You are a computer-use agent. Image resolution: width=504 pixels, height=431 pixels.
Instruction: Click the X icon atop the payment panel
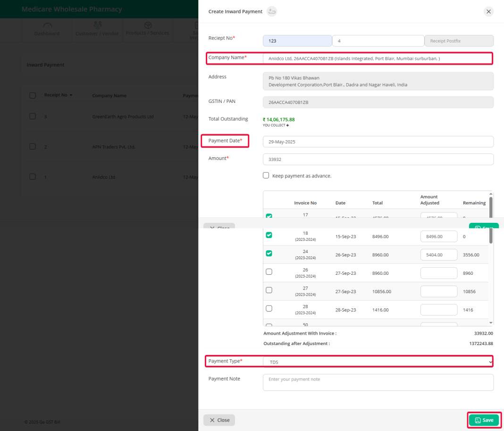coord(488,11)
